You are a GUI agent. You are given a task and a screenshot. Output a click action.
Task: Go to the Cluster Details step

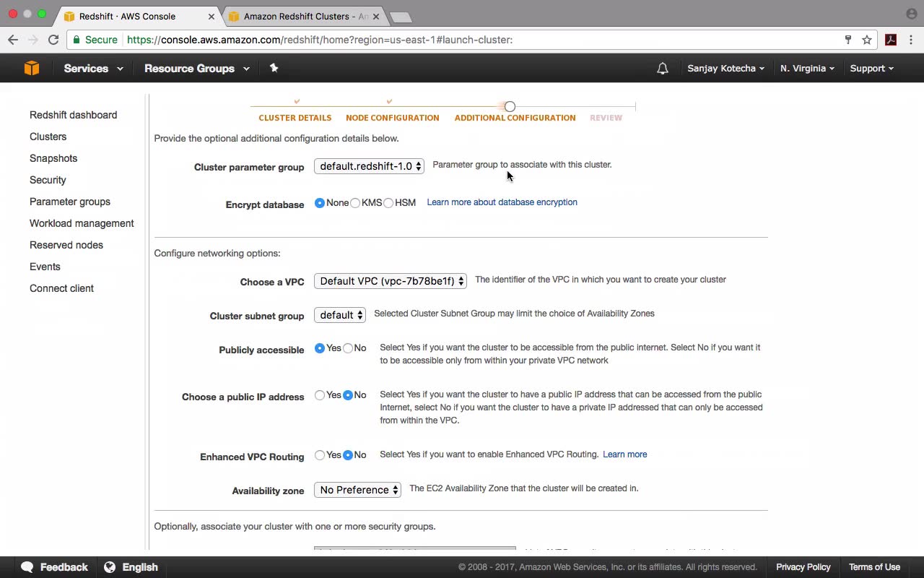(x=295, y=118)
